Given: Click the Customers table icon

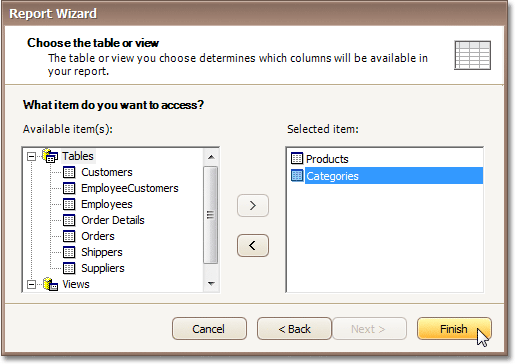Looking at the screenshot, I should pyautogui.click(x=69, y=172).
